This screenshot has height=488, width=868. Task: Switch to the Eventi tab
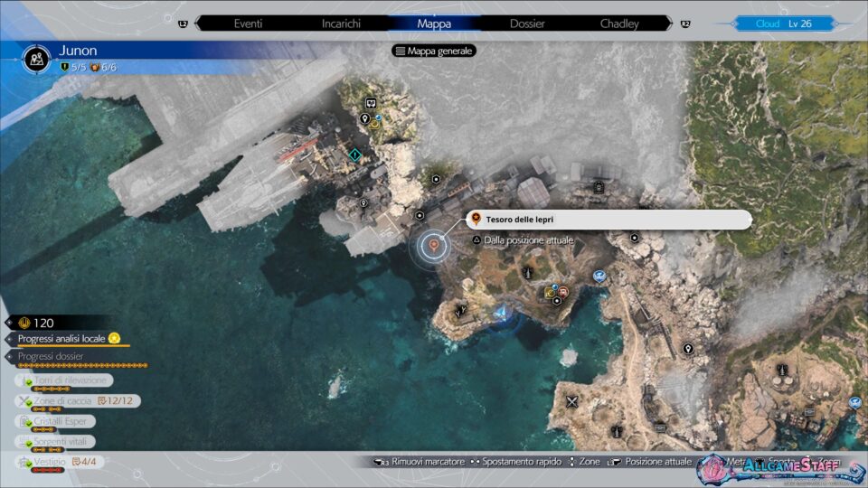pyautogui.click(x=248, y=23)
